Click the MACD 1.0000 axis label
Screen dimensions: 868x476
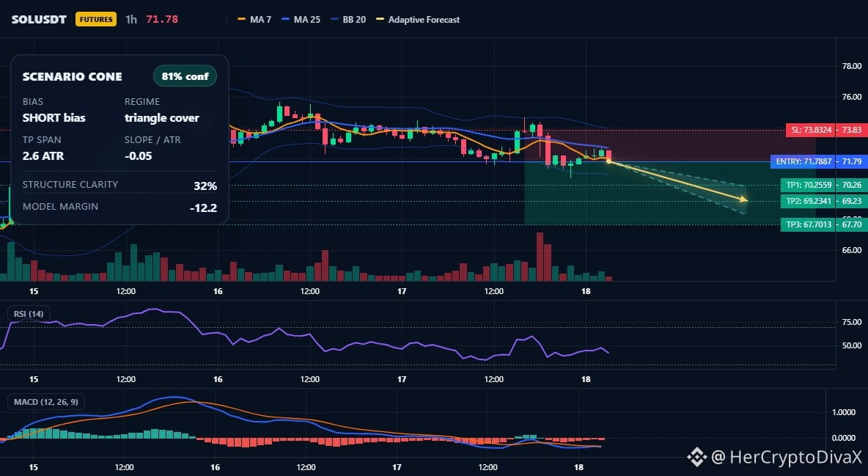[x=844, y=412]
